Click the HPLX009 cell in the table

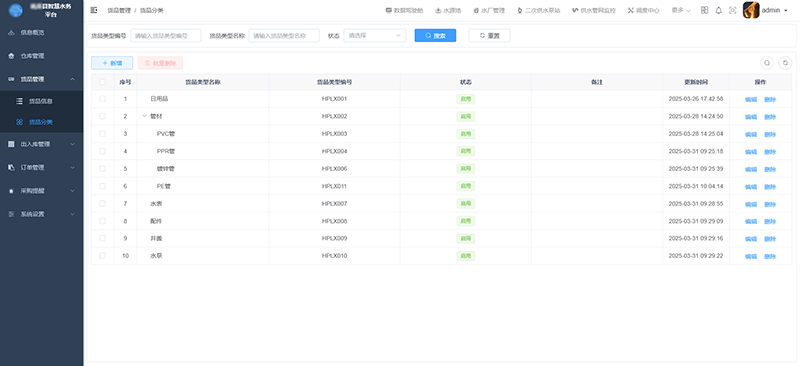coord(334,238)
